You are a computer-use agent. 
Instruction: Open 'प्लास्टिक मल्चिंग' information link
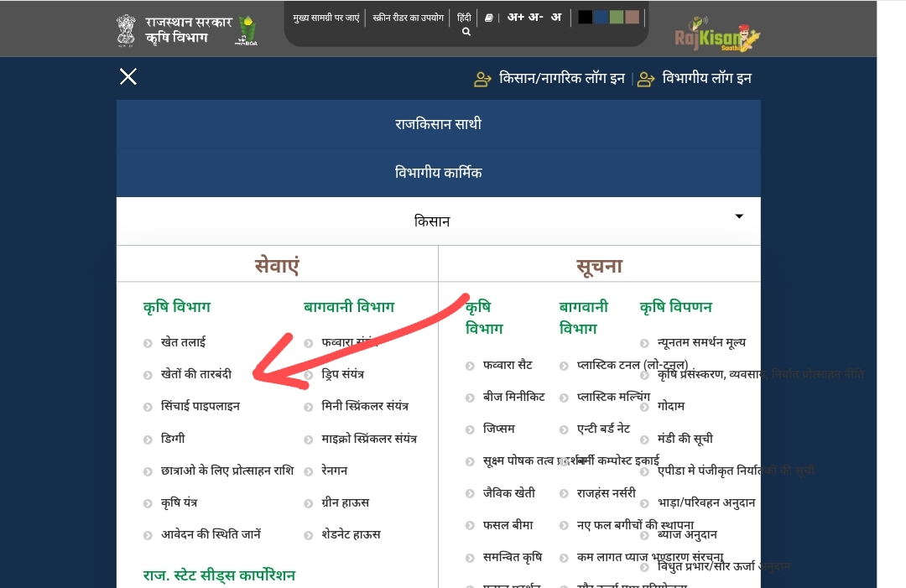click(613, 397)
